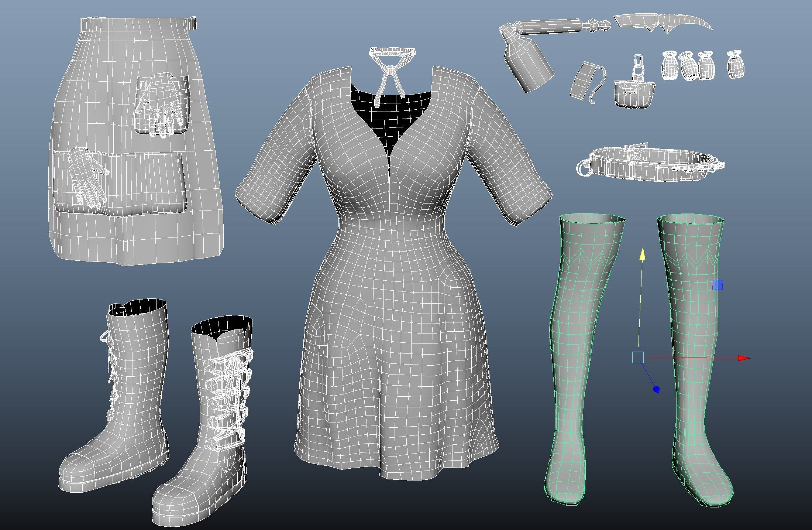Click the red X-axis arrow of the move manipulator
This screenshot has width=812, height=530.
coord(744,358)
